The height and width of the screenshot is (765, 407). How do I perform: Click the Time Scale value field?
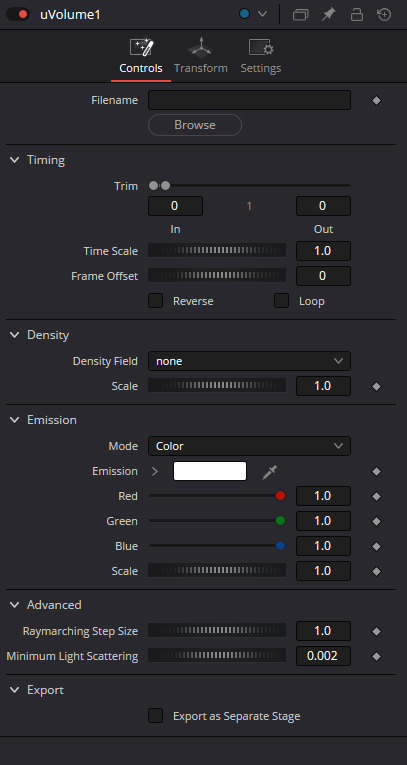[x=323, y=251]
